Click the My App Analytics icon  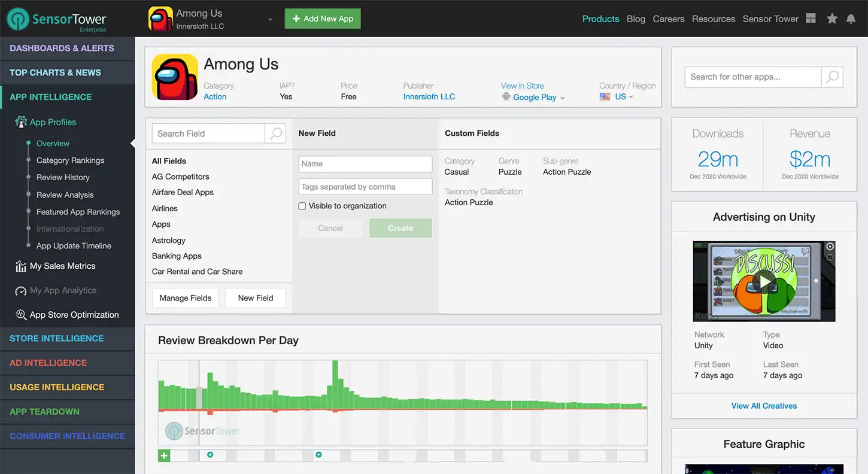tap(21, 290)
